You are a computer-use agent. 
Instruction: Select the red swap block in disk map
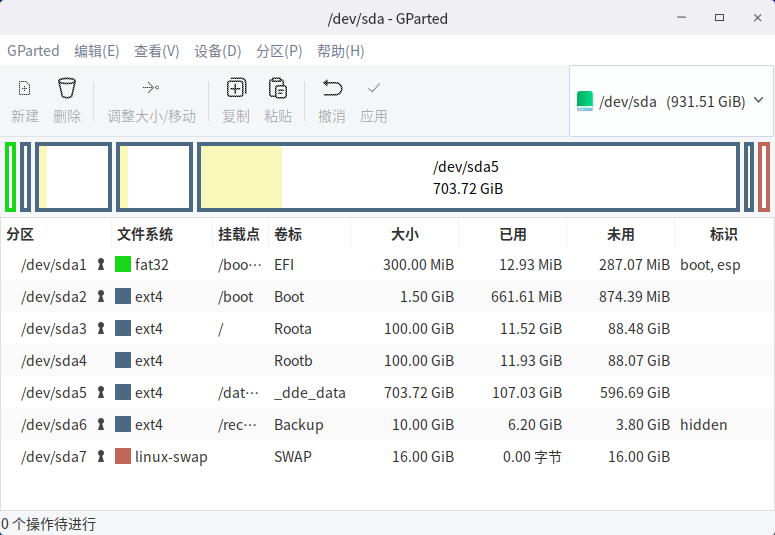(x=764, y=177)
